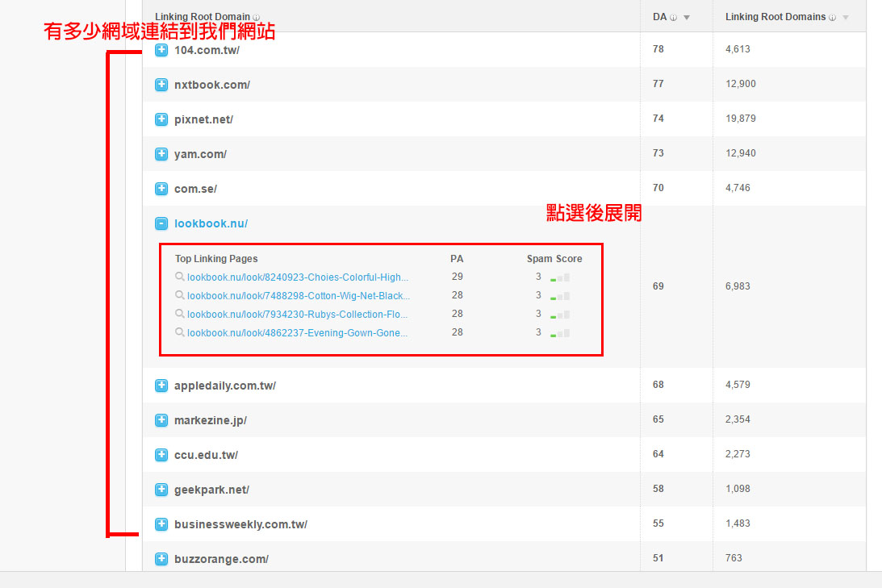The height and width of the screenshot is (588, 882).
Task: Click info icon next to Linking Root Domain header
Action: [x=257, y=18]
